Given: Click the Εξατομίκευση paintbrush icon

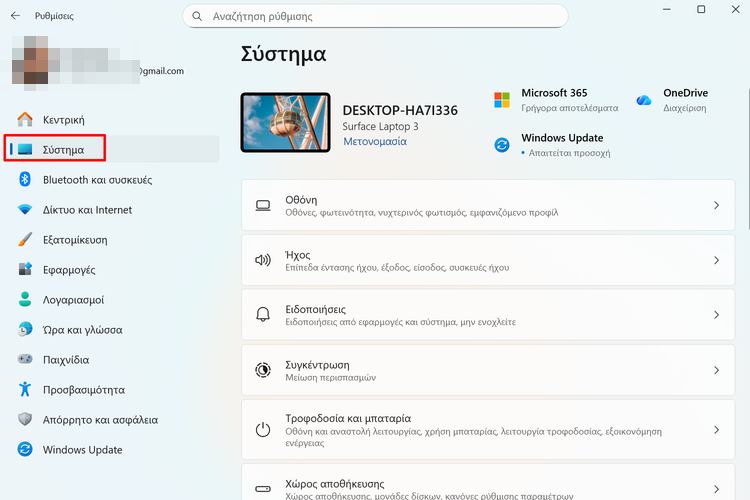Looking at the screenshot, I should click(x=25, y=240).
